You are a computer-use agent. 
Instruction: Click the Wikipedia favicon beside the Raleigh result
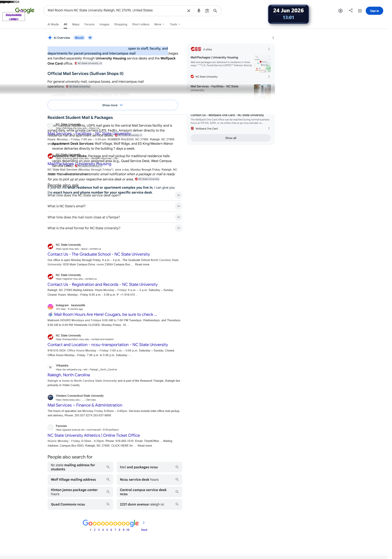click(x=50, y=367)
